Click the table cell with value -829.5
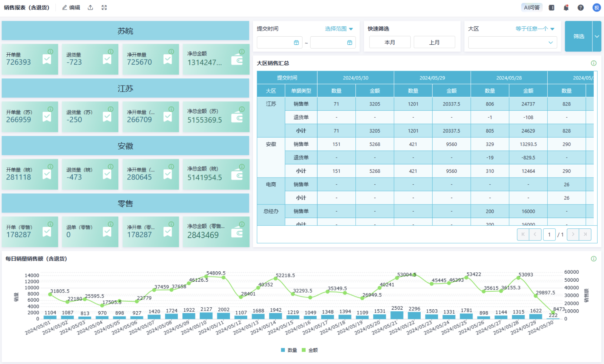Screen dimensions: 604x364 click(528, 158)
